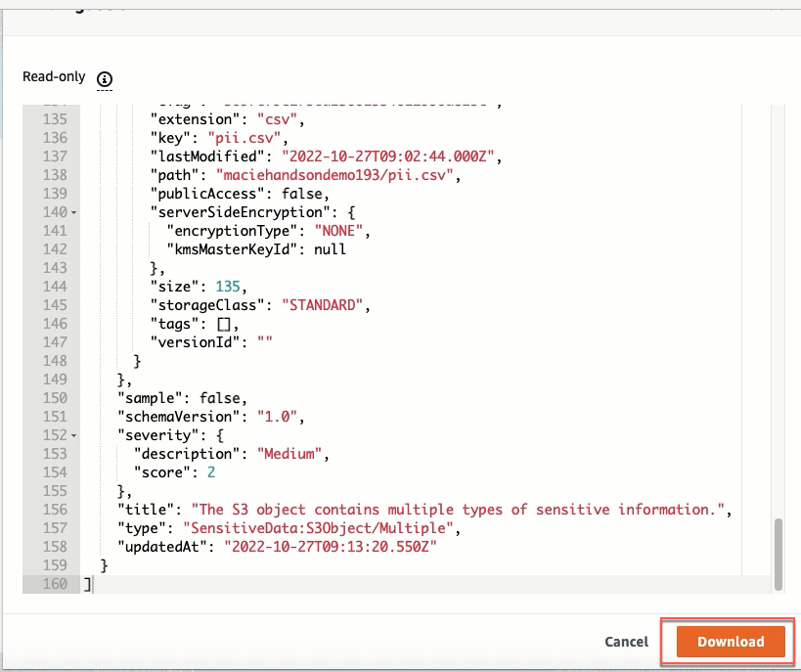Click the updatedAt timestamp value
The image size is (801, 672).
pos(330,547)
